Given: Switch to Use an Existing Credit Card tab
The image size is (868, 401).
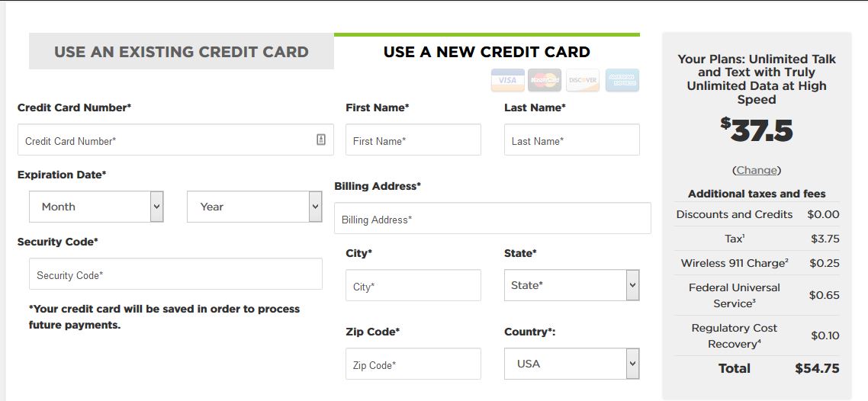Looking at the screenshot, I should (x=182, y=51).
